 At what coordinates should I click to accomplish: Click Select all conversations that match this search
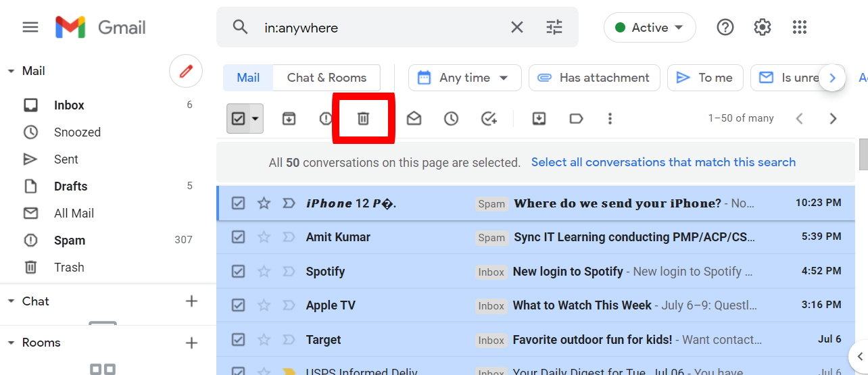pyautogui.click(x=663, y=162)
